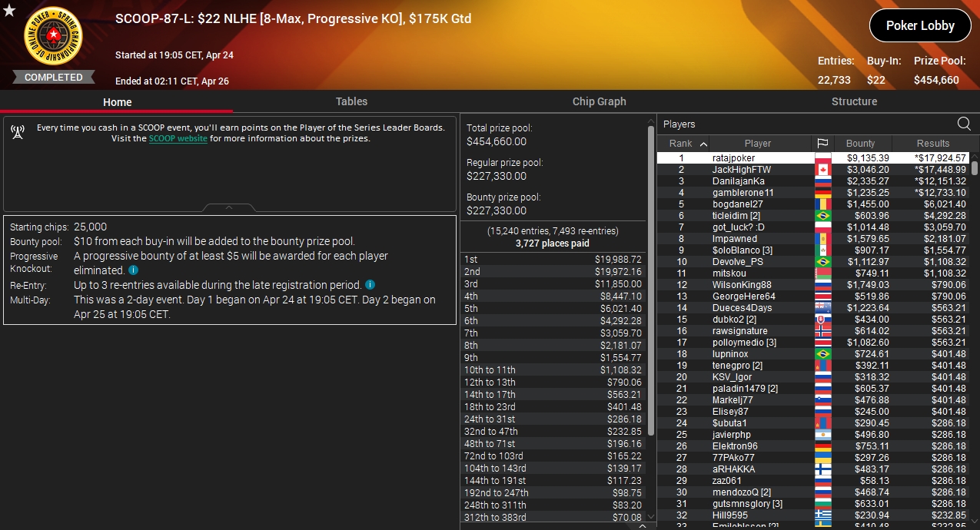This screenshot has width=980, height=530.
Task: Click the info icon beside Re-Entry text
Action: pos(370,285)
